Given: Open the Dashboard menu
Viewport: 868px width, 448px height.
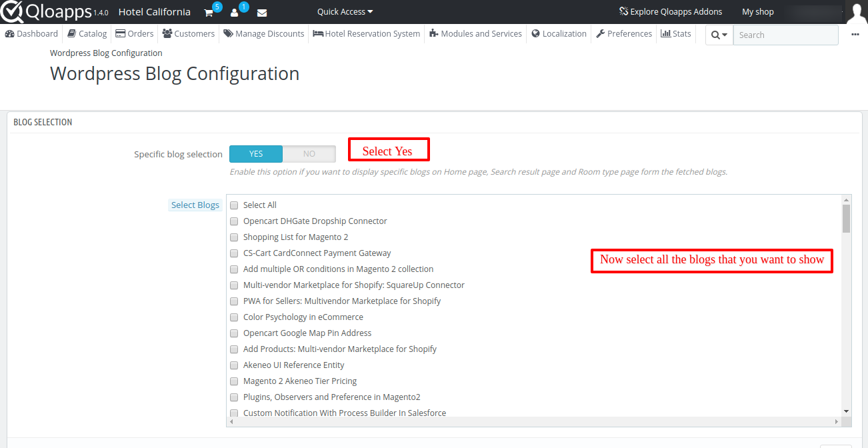Looking at the screenshot, I should pyautogui.click(x=31, y=33).
